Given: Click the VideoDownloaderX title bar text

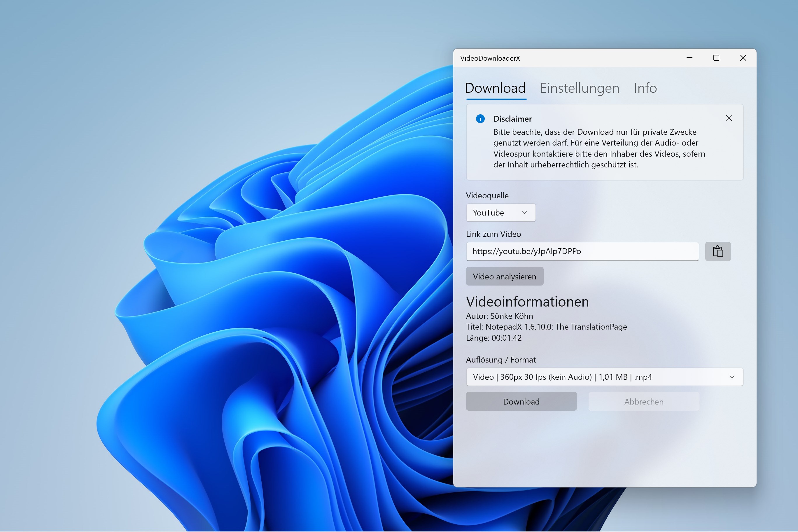Looking at the screenshot, I should (x=490, y=58).
